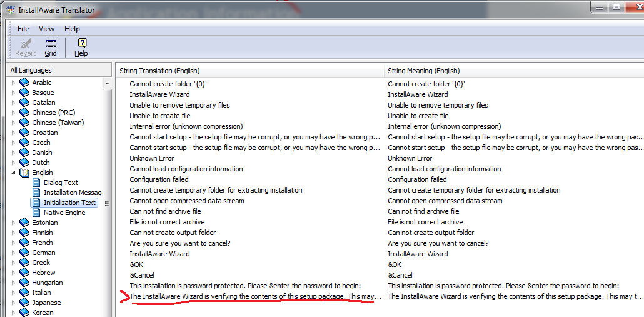This screenshot has width=644, height=317.
Task: Select the Chinese (Taiwan) tree label
Action: coord(58,123)
